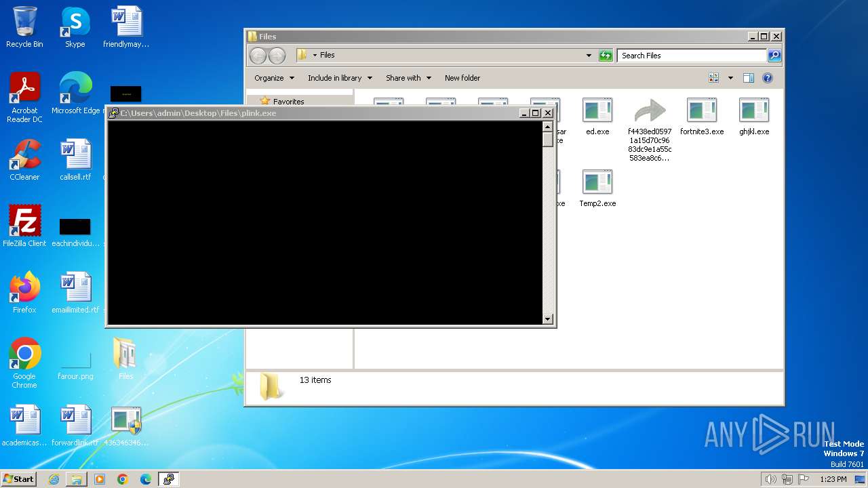Launch Firefox from the desktop
Screen dimensions: 868x488
click(24, 293)
